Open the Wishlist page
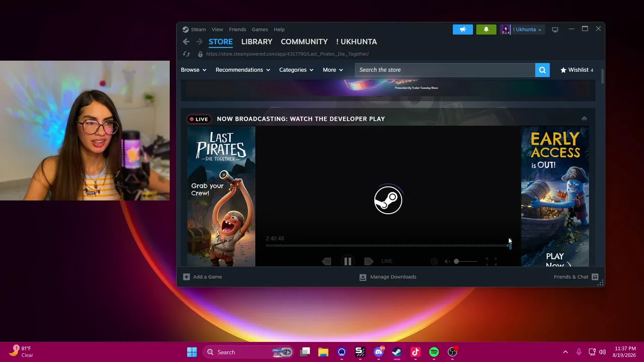The width and height of the screenshot is (644, 362). pos(577,70)
